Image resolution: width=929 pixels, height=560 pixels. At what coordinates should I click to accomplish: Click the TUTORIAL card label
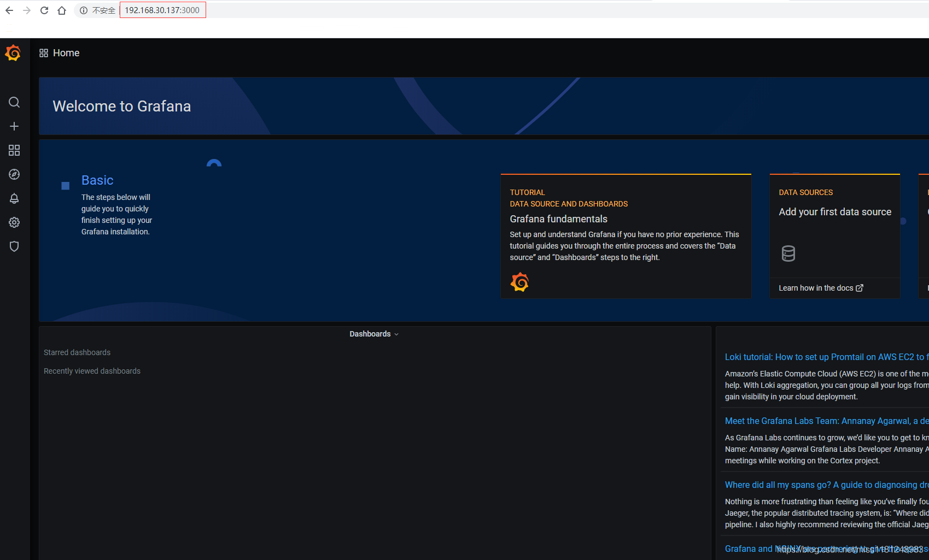(x=528, y=192)
